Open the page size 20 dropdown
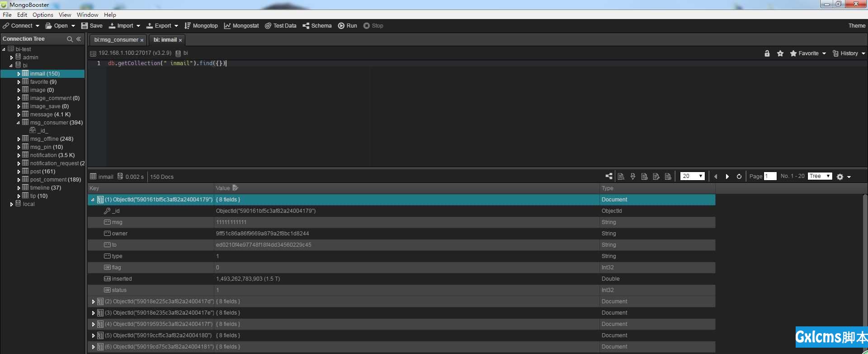Viewport: 868px width, 354px height. [693, 176]
